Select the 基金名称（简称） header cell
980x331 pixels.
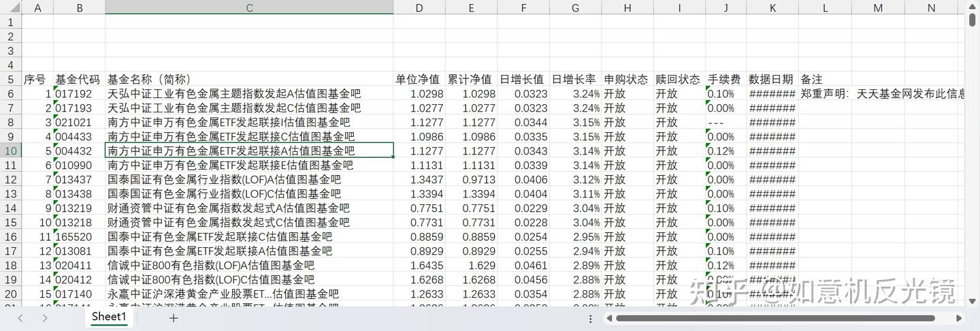pos(249,79)
